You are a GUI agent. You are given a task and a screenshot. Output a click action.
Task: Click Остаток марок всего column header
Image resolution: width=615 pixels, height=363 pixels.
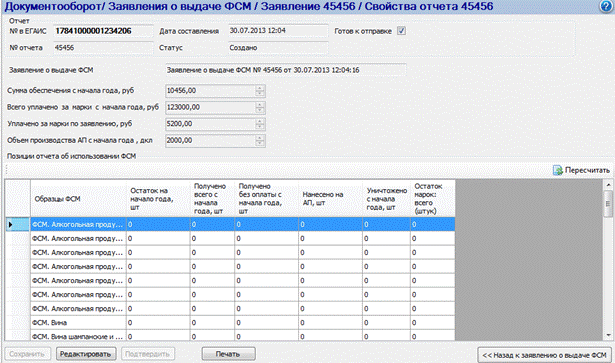[433, 199]
